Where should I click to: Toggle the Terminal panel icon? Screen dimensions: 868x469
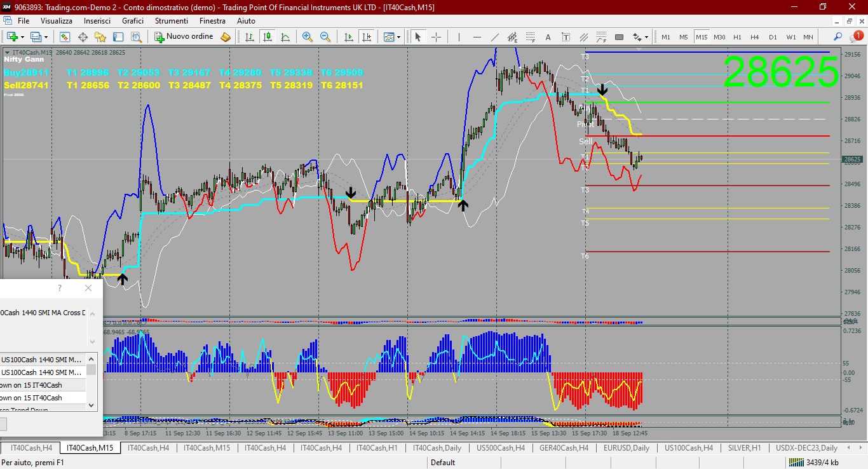(118, 37)
